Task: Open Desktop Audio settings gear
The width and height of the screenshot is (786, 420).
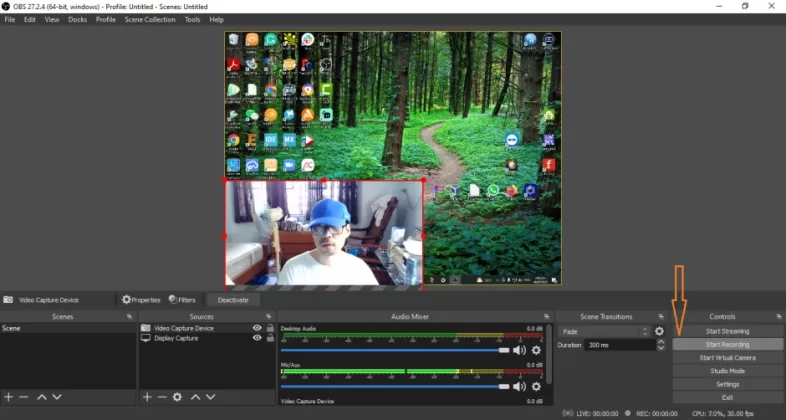Action: pyautogui.click(x=536, y=350)
